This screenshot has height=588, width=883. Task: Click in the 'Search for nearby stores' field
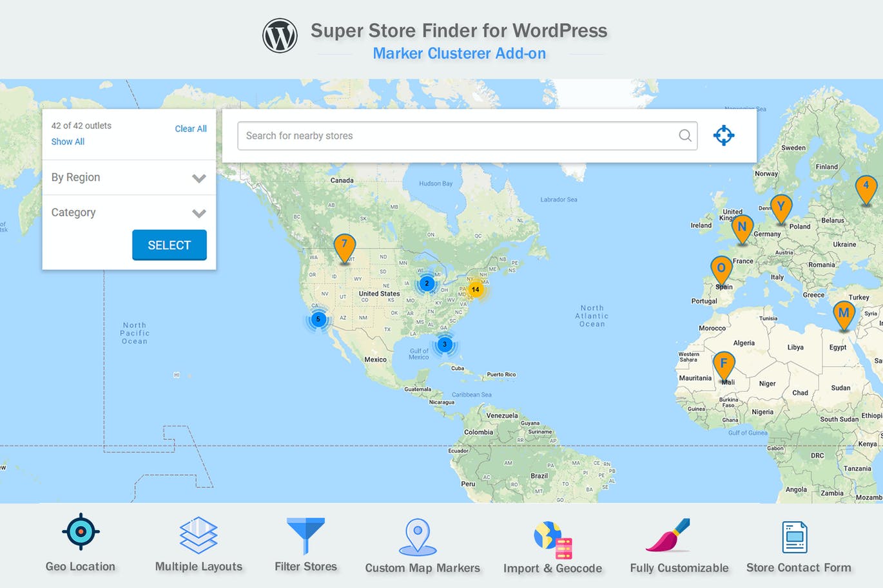click(467, 136)
